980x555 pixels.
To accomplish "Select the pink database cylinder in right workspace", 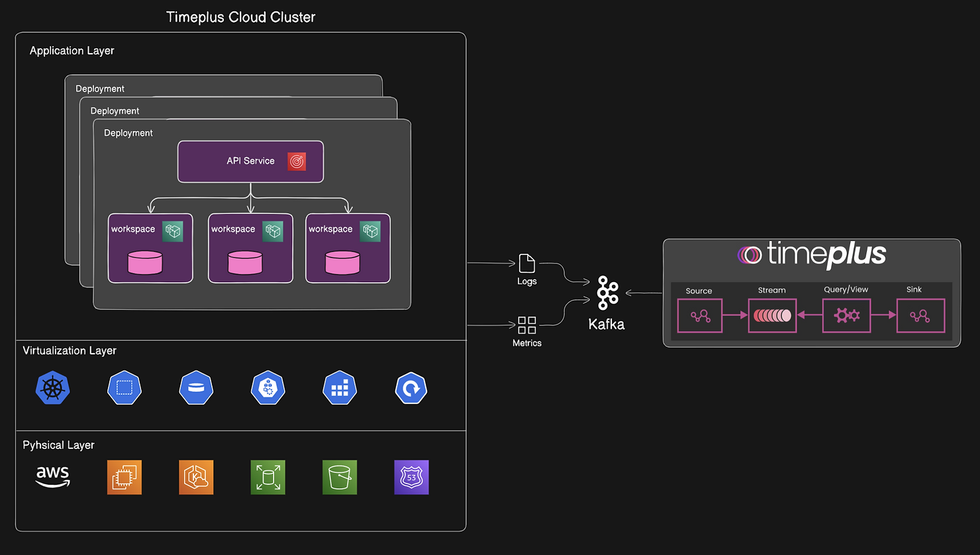I will tap(342, 263).
